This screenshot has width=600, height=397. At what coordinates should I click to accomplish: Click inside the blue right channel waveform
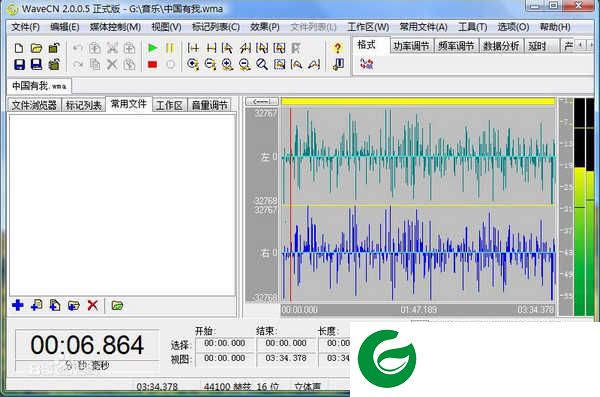tap(418, 253)
